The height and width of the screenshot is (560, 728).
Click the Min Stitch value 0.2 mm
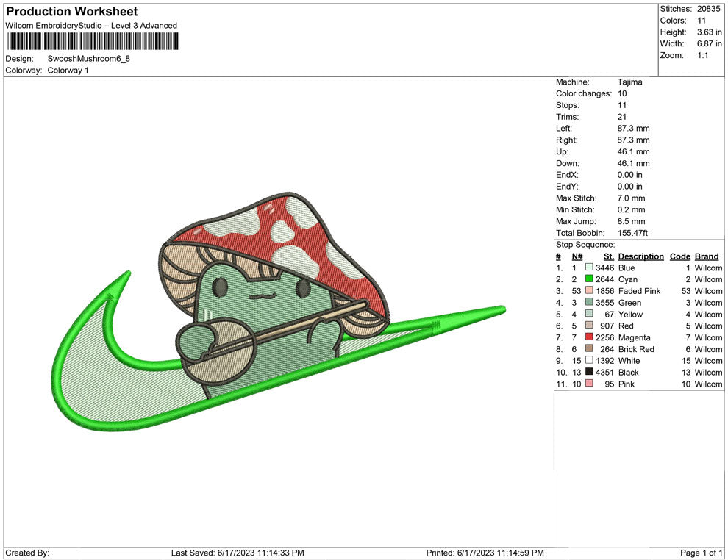pyautogui.click(x=631, y=209)
